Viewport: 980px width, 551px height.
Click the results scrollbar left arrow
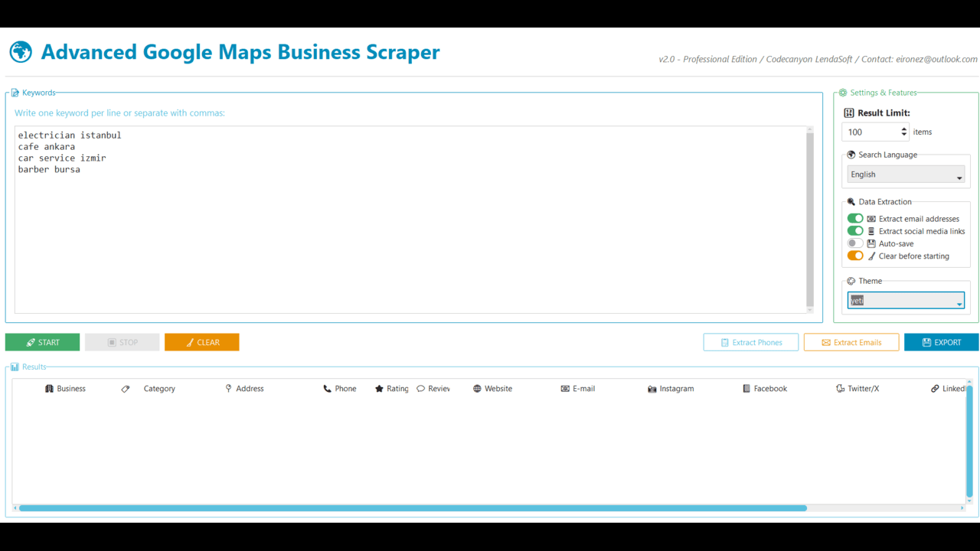tap(15, 508)
